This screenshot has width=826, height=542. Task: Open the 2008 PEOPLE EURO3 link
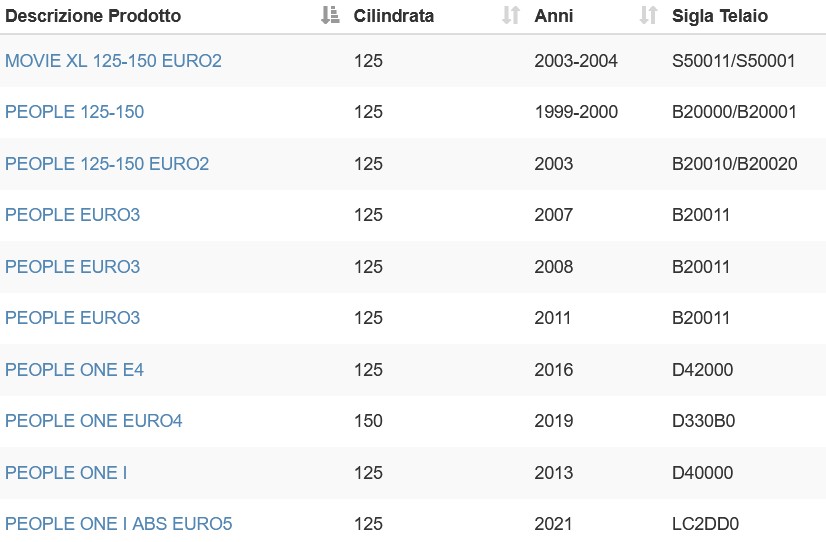click(73, 267)
